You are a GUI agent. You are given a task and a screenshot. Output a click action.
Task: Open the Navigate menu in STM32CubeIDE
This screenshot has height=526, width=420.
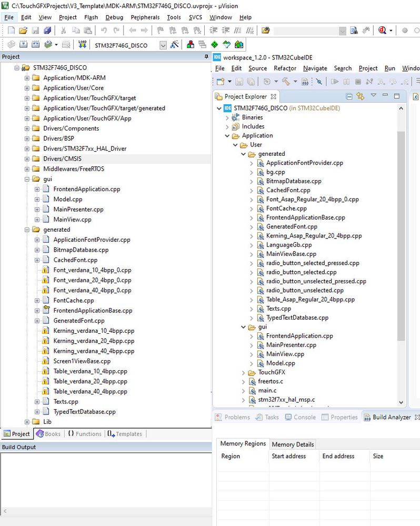[315, 68]
